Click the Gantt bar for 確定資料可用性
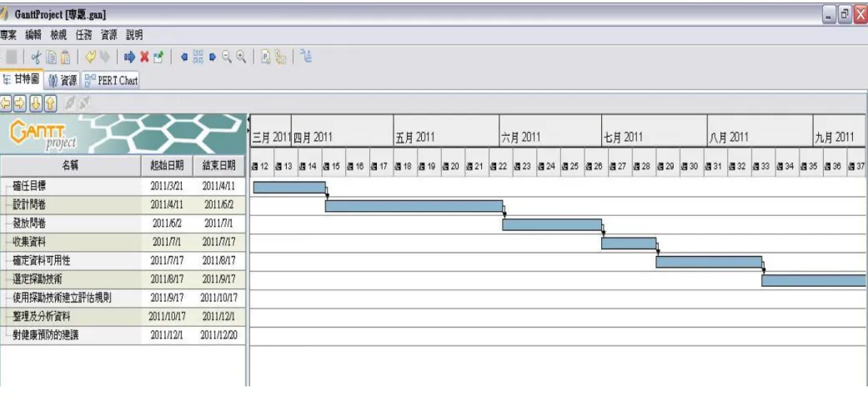The width and height of the screenshot is (868, 407). pyautogui.click(x=709, y=262)
